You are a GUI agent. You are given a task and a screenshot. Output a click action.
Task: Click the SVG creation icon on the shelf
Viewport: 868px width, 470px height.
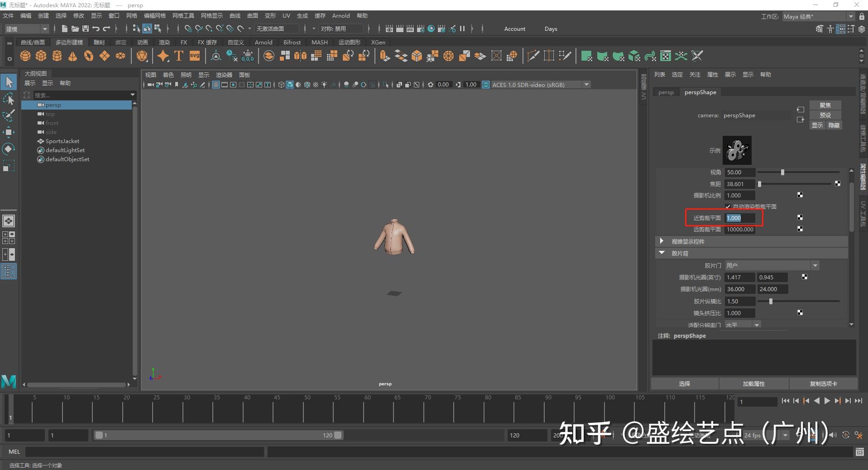coord(194,56)
